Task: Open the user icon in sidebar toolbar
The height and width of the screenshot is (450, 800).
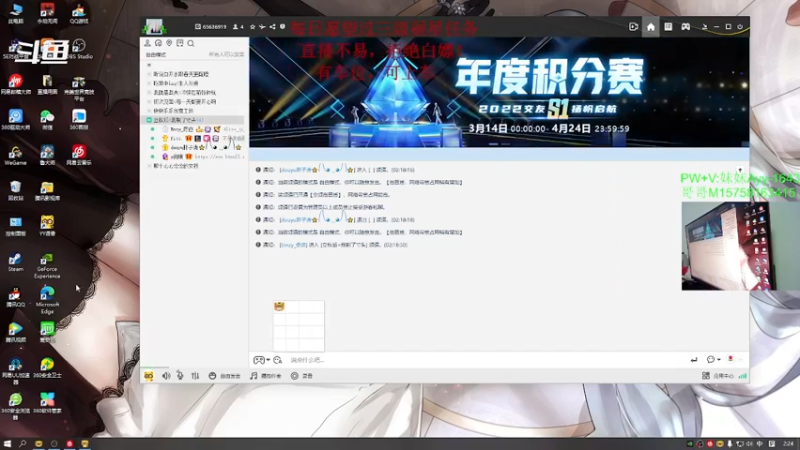Action: point(147,43)
